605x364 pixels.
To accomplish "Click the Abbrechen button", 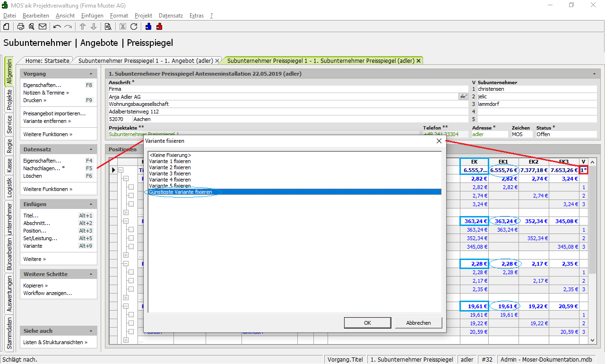I will point(418,323).
